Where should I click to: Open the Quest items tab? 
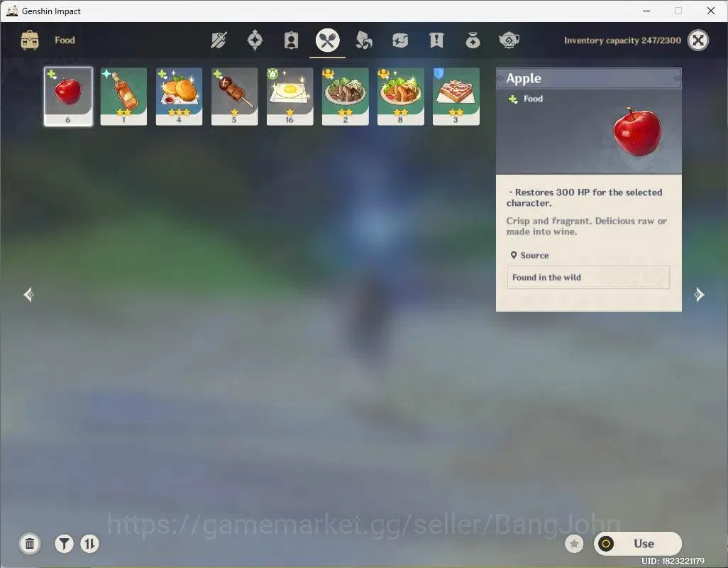tap(436, 40)
